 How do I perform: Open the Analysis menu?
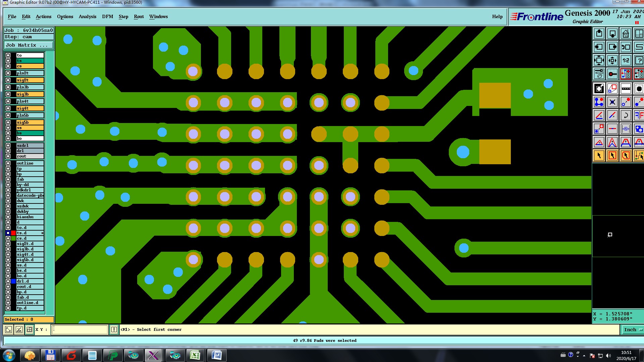tap(87, 16)
